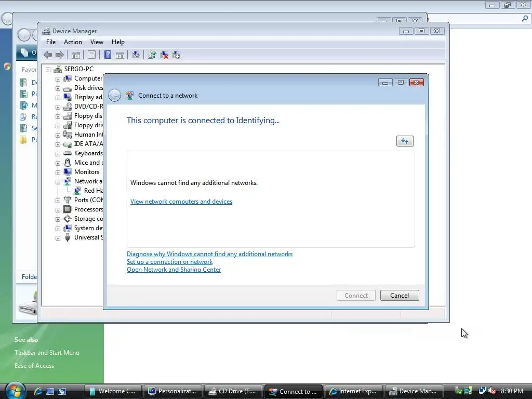Expand the Storage controllers node

point(58,219)
